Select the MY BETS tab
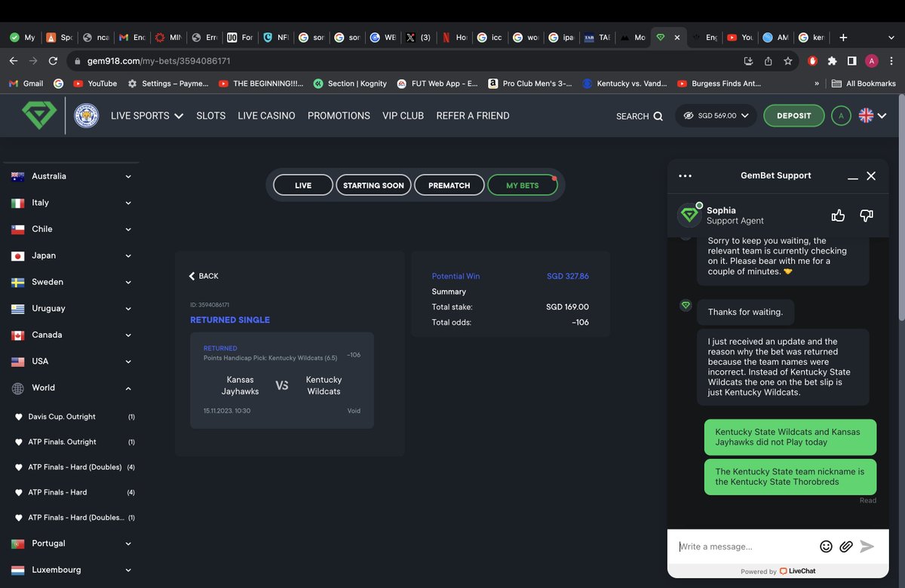The height and width of the screenshot is (588, 905). (x=523, y=185)
